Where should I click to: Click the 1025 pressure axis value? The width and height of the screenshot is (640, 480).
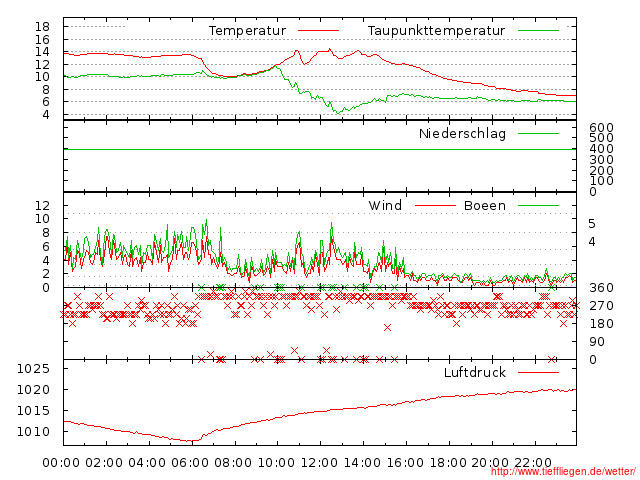[x=33, y=369]
